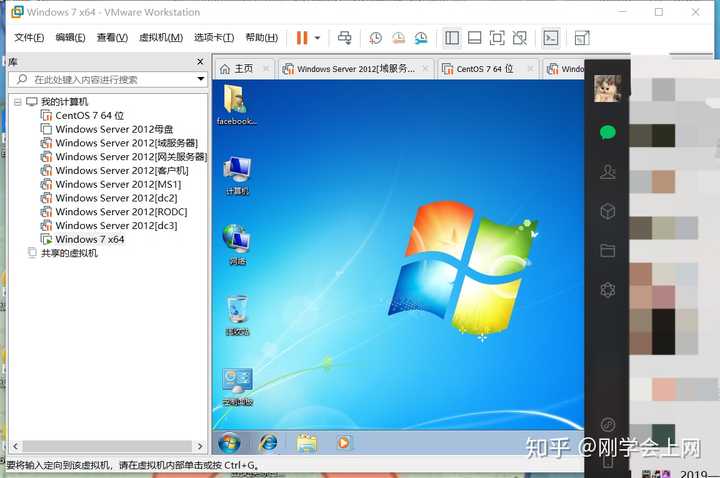Screen dimensions: 720x478
Task: Open the 编辑(E) menu
Action: (70, 38)
